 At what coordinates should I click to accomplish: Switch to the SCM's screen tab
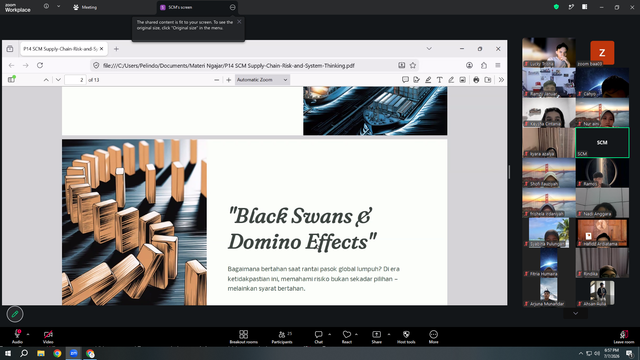click(198, 7)
